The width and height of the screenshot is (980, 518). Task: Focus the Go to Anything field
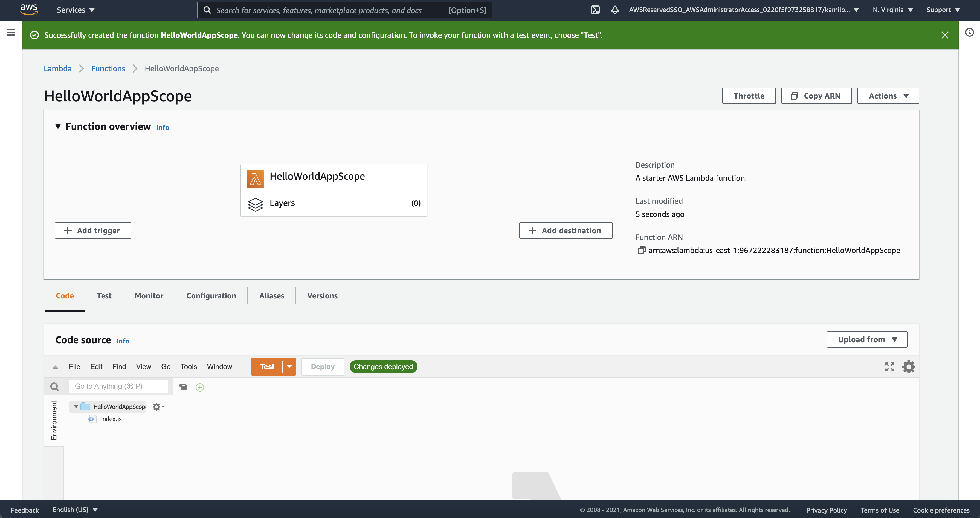pos(118,386)
